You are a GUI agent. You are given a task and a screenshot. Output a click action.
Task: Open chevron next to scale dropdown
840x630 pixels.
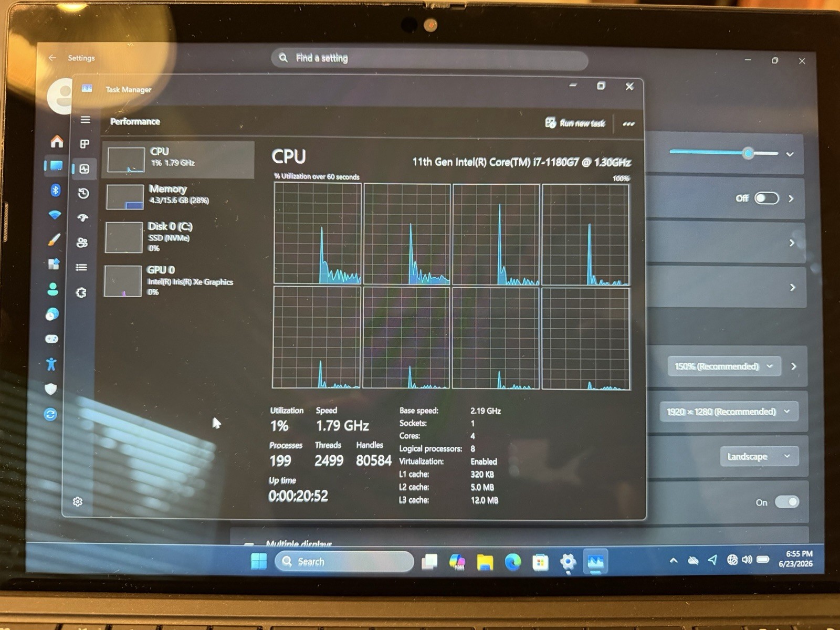(794, 366)
